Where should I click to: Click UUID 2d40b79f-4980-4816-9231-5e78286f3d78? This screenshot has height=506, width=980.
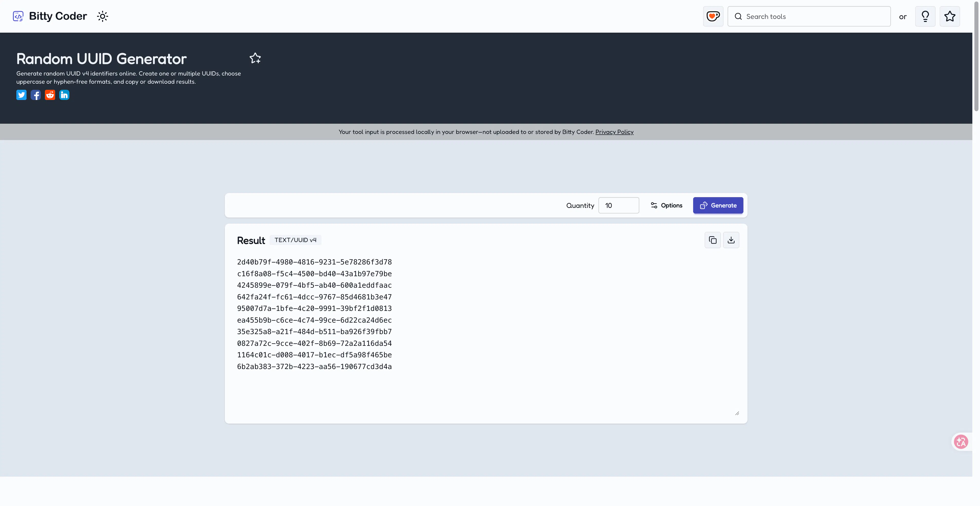[x=314, y=262]
